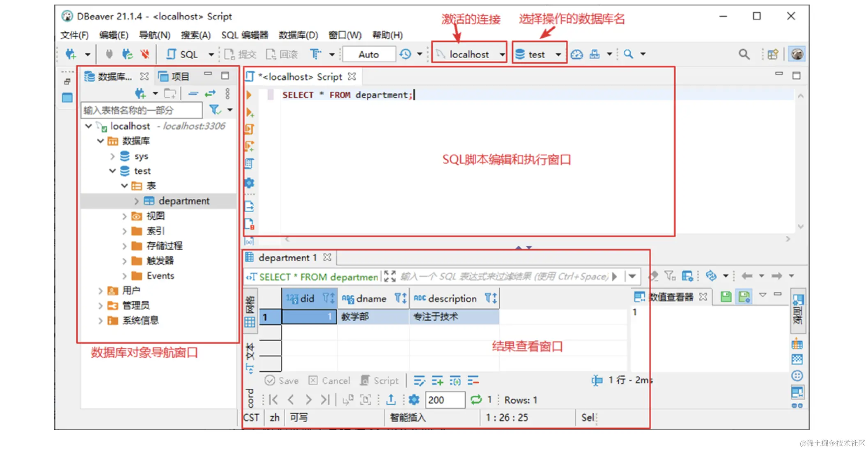Click the SQL filter expression field
The height and width of the screenshot is (450, 868).
(x=504, y=276)
